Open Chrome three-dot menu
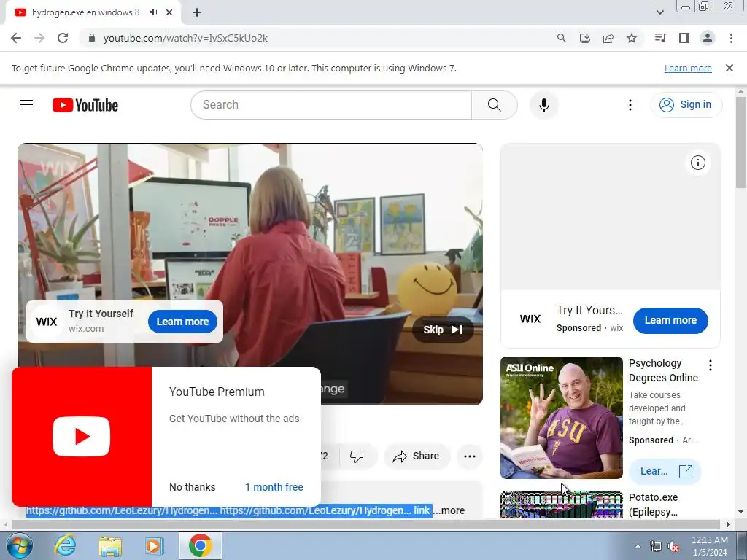Viewport: 747px width, 560px height. pyautogui.click(x=731, y=38)
